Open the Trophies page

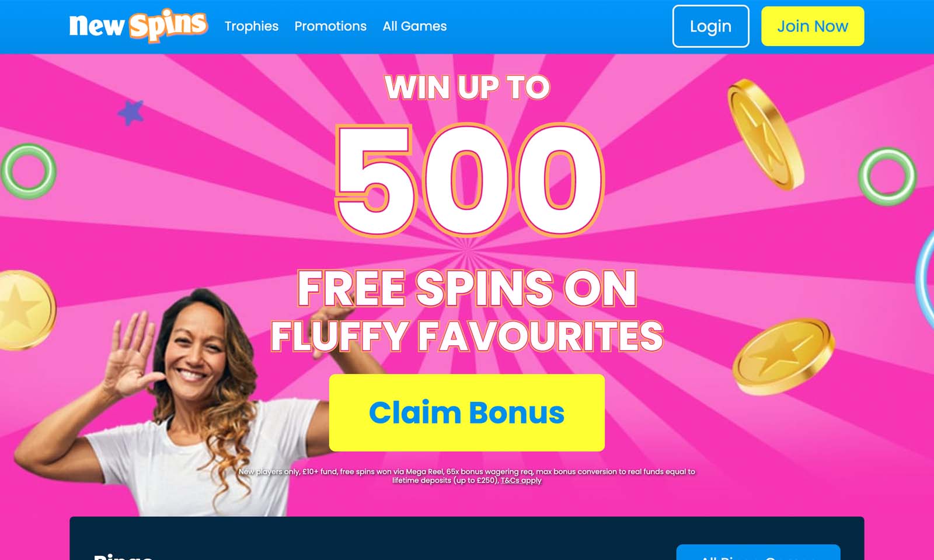(x=252, y=26)
